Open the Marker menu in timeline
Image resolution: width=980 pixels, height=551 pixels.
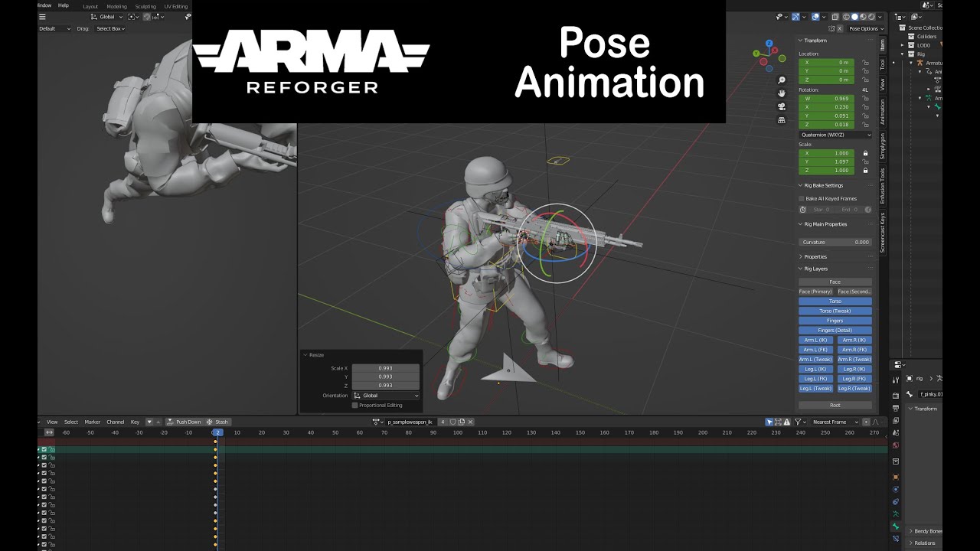[93, 422]
